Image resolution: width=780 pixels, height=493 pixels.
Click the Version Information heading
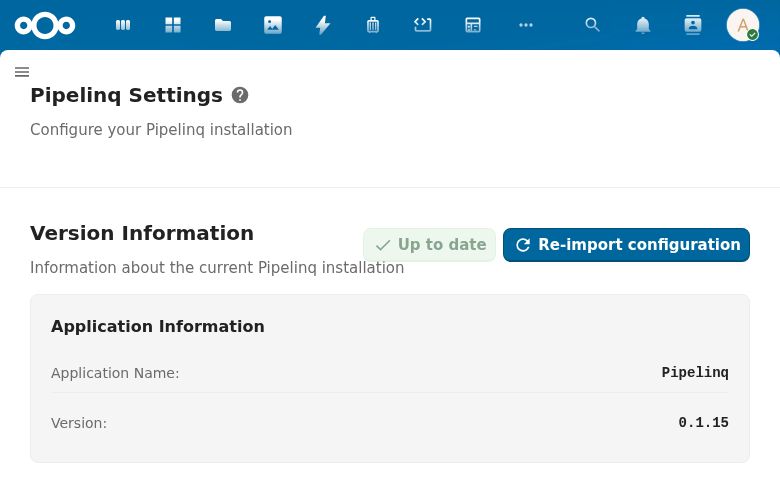(x=142, y=233)
